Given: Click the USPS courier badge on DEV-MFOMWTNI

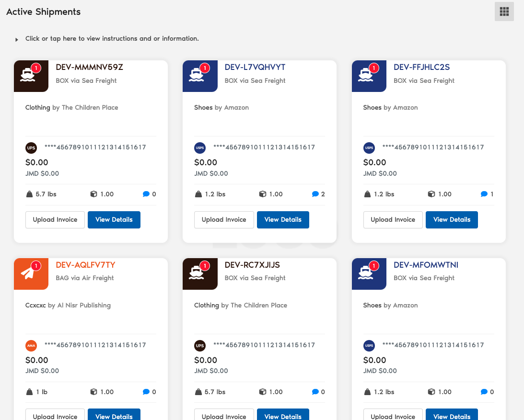Looking at the screenshot, I should click(369, 346).
